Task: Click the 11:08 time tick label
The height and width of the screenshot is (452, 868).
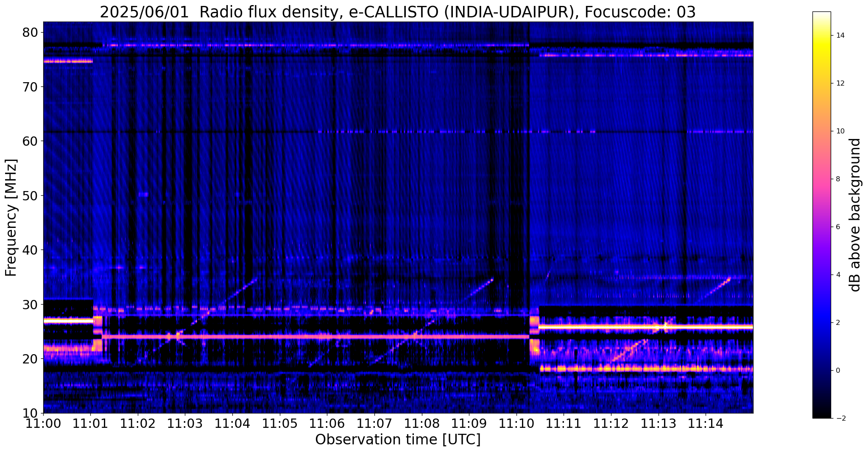Action: pos(422,424)
